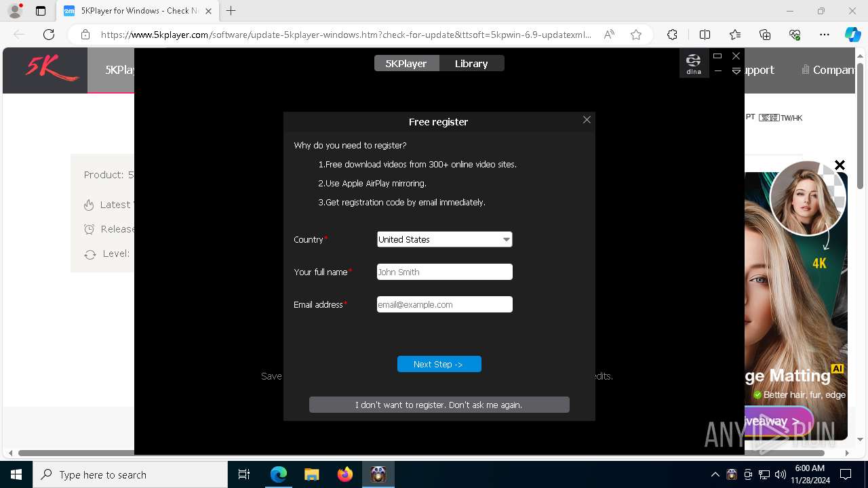Viewport: 868px width, 488px height.
Task: Refresh the browser page
Action: (x=49, y=35)
